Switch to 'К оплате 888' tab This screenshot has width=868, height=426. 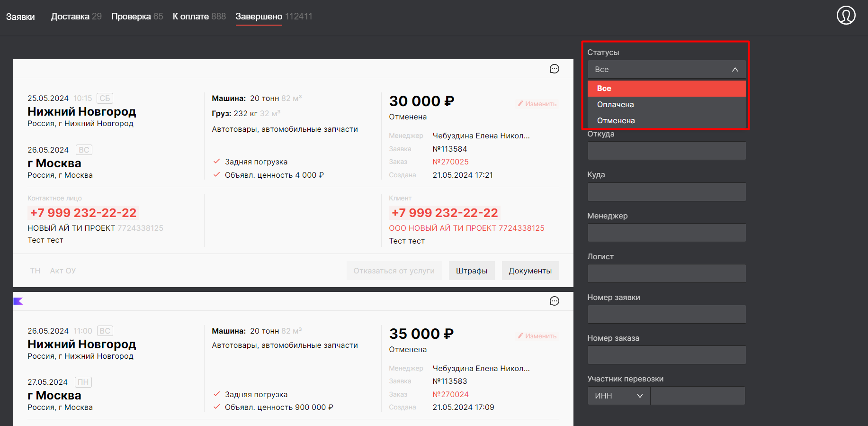(199, 17)
